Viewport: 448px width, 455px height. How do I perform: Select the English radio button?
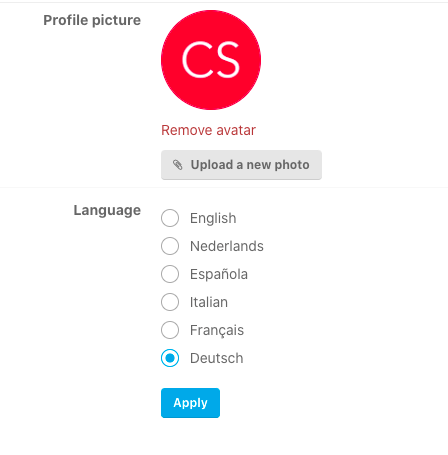coord(170,218)
